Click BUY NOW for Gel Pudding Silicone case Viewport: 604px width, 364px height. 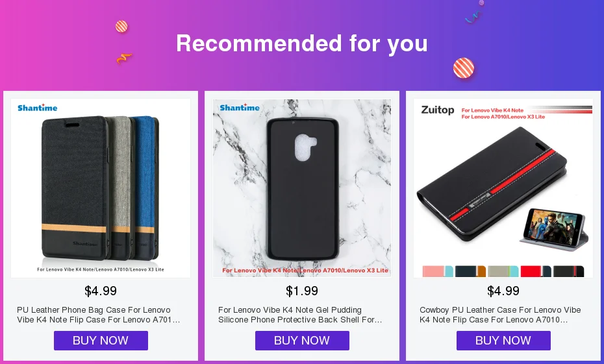pos(302,341)
